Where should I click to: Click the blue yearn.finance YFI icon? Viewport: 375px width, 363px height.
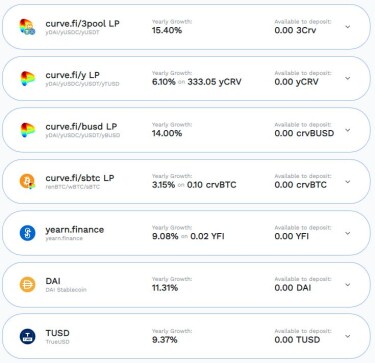[27, 233]
